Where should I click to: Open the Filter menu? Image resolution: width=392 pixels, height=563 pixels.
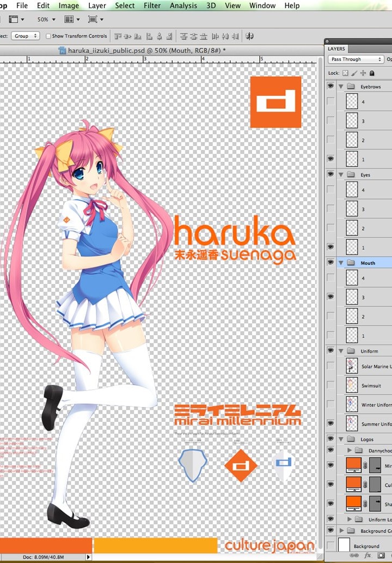pos(152,5)
